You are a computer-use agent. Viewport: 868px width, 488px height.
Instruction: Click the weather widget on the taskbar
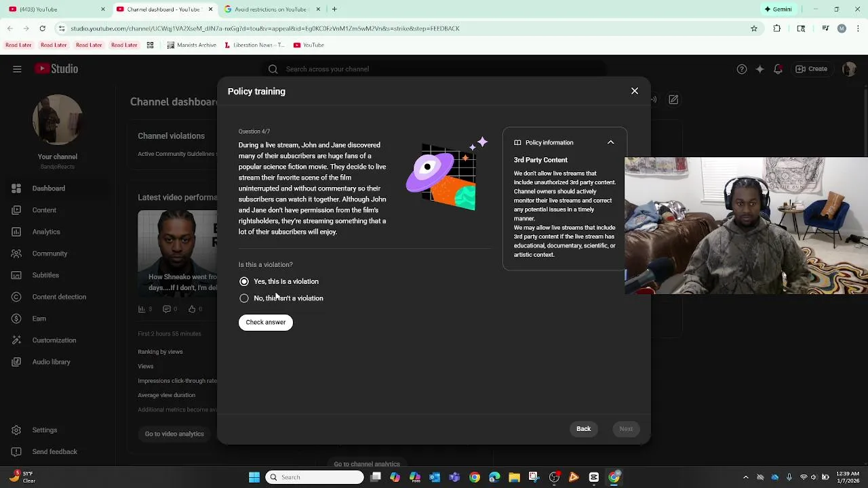click(22, 477)
